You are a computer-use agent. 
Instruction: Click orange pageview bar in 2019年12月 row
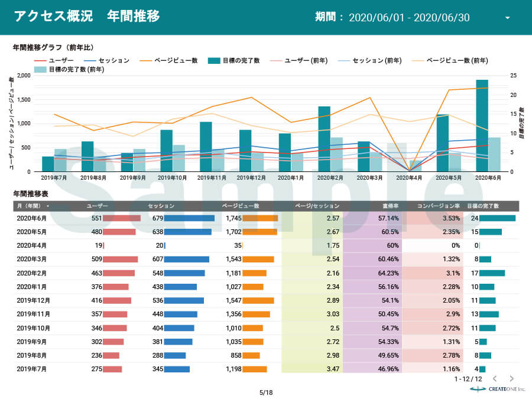coord(258,300)
